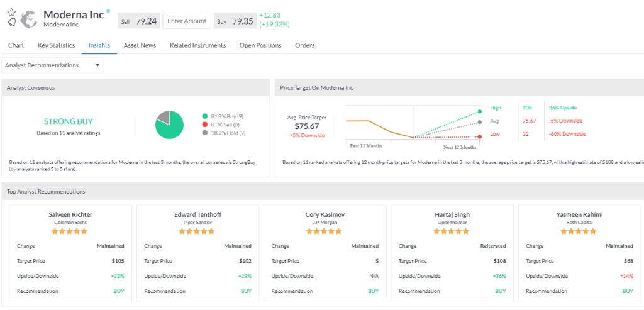Image resolution: width=644 pixels, height=310 pixels.
Task: Click the green Buy legend dot
Action: (205, 116)
